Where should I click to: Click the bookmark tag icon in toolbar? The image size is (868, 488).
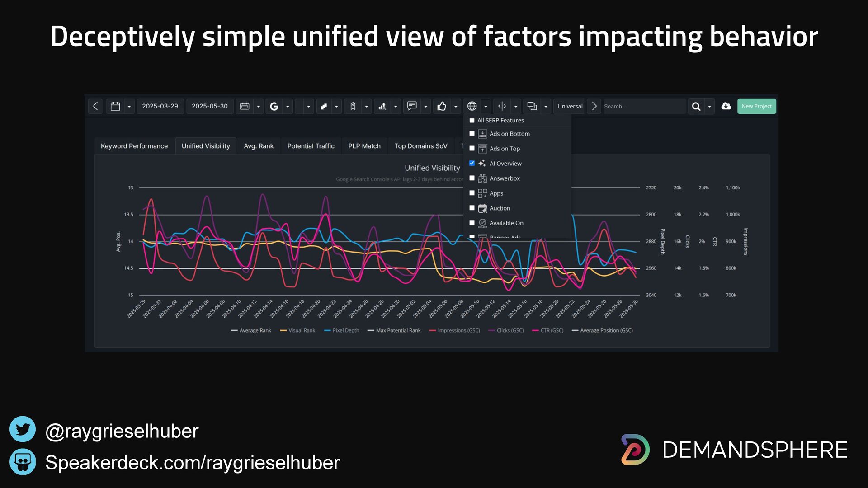353,106
